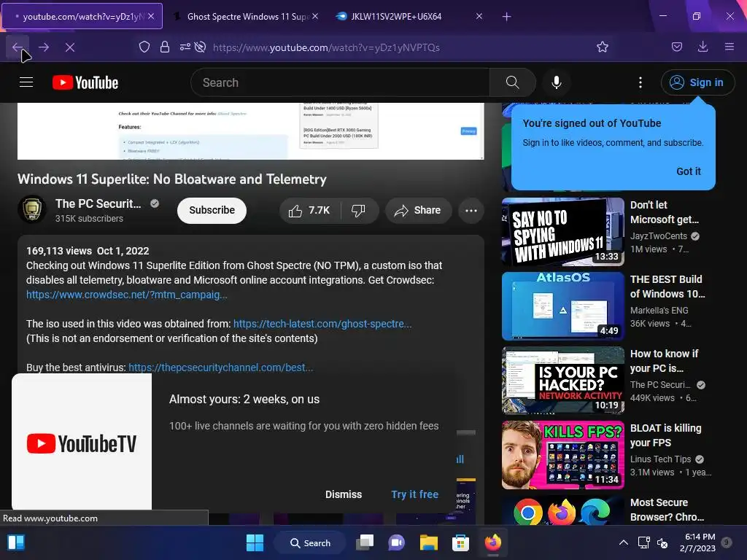Screen dimensions: 747x560
Task: Open YouTube guide hamburger menu
Action: click(26, 82)
